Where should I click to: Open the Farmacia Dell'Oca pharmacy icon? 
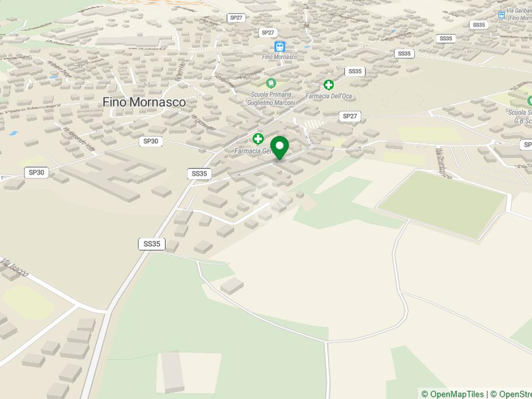click(328, 85)
